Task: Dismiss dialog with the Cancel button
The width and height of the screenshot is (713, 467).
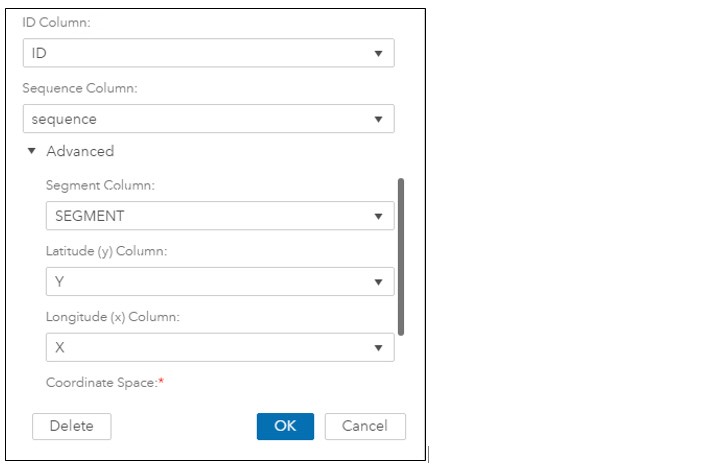Action: pos(365,427)
